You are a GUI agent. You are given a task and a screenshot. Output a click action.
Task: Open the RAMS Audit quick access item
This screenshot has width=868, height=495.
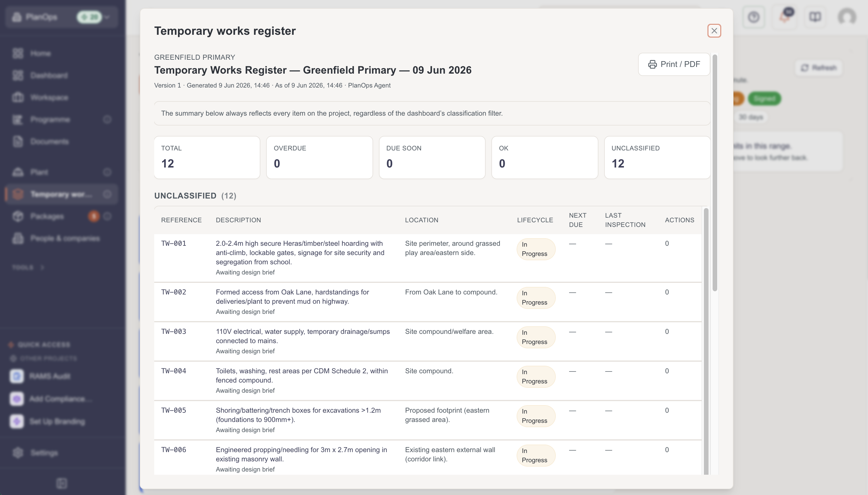coord(61,376)
